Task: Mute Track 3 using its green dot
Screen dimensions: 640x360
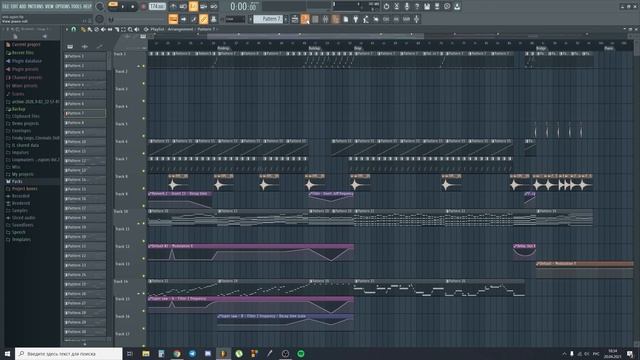Action: tap(143, 101)
